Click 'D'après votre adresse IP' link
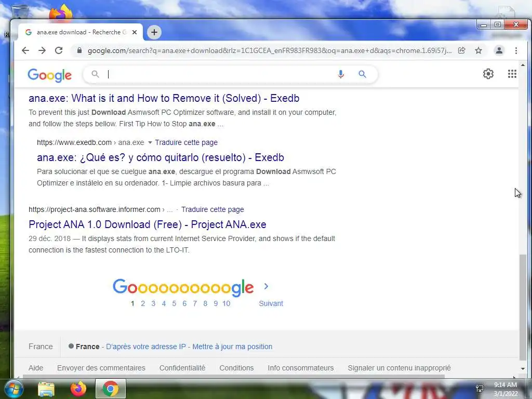 point(146,347)
